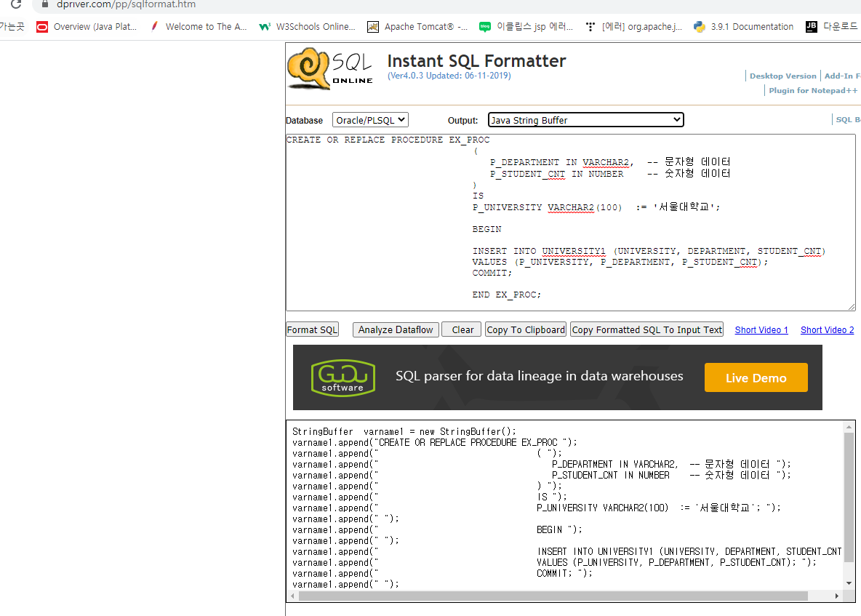861x616 pixels.
Task: Click 'COMMIT;' line in the SQL input
Action: (492, 273)
